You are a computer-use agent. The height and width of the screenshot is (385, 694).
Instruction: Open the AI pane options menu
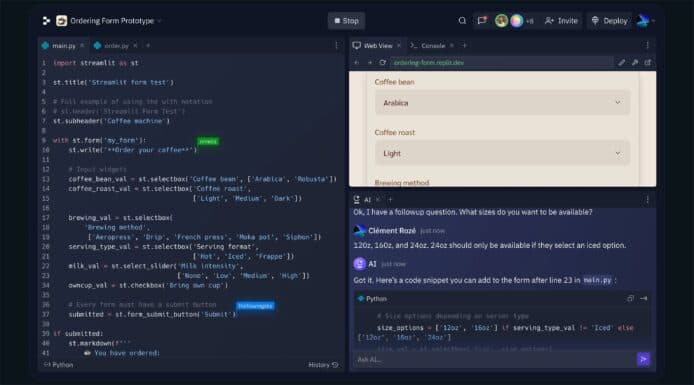pos(647,200)
